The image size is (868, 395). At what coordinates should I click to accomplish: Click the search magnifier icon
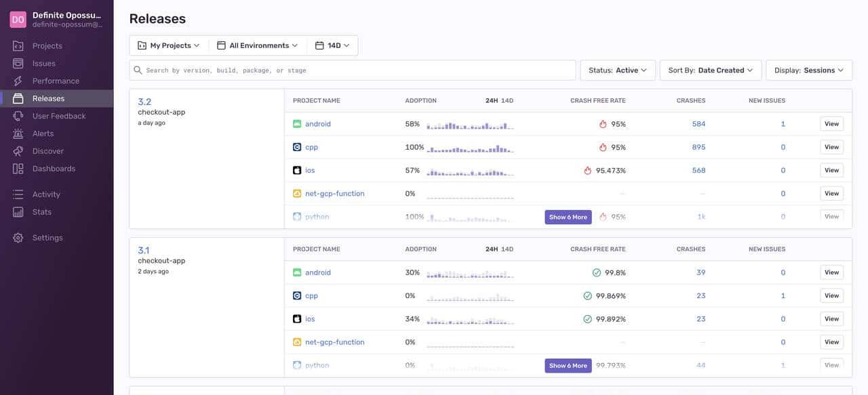point(138,70)
